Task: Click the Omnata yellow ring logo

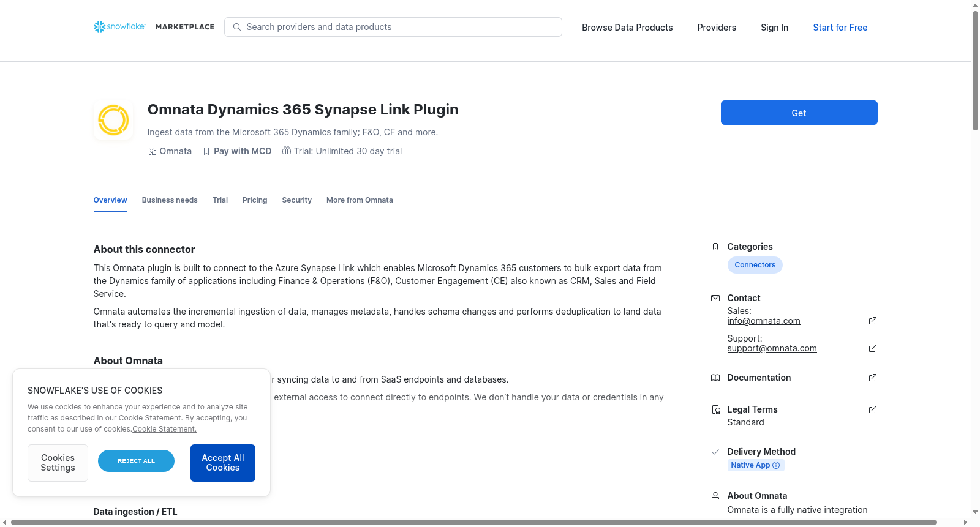Action: coord(113,120)
